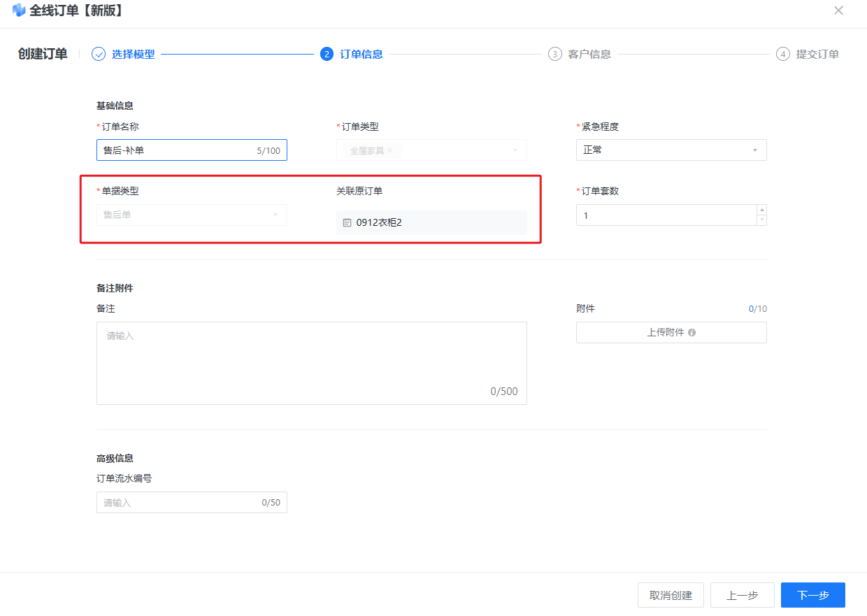Click the step 3 客户信息 circle icon
This screenshot has width=867, height=616.
pyautogui.click(x=555, y=54)
